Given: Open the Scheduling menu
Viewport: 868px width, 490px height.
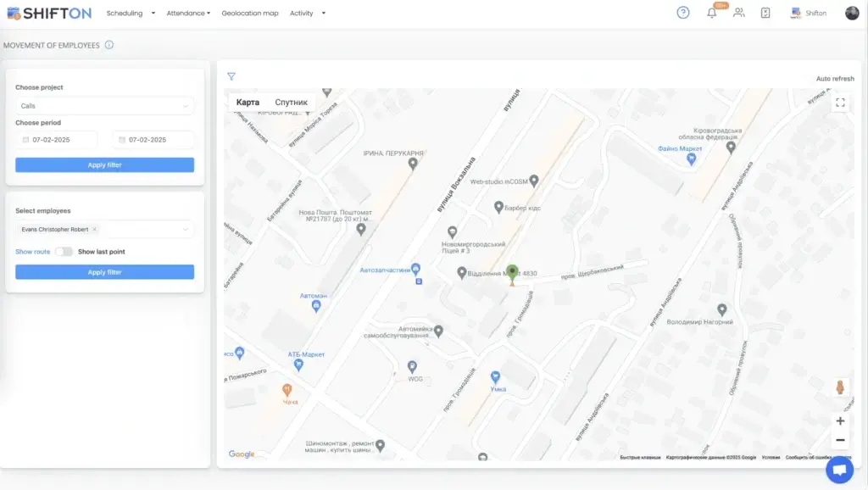Looking at the screenshot, I should point(131,14).
